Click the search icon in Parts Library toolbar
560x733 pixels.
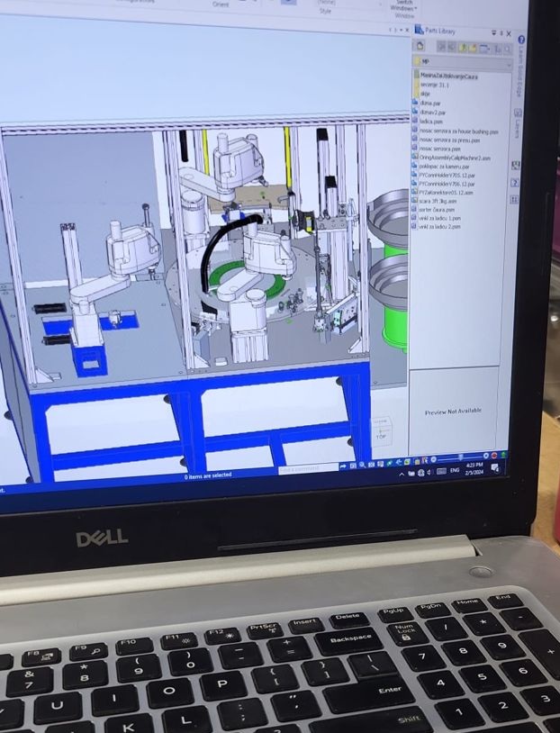point(508,49)
